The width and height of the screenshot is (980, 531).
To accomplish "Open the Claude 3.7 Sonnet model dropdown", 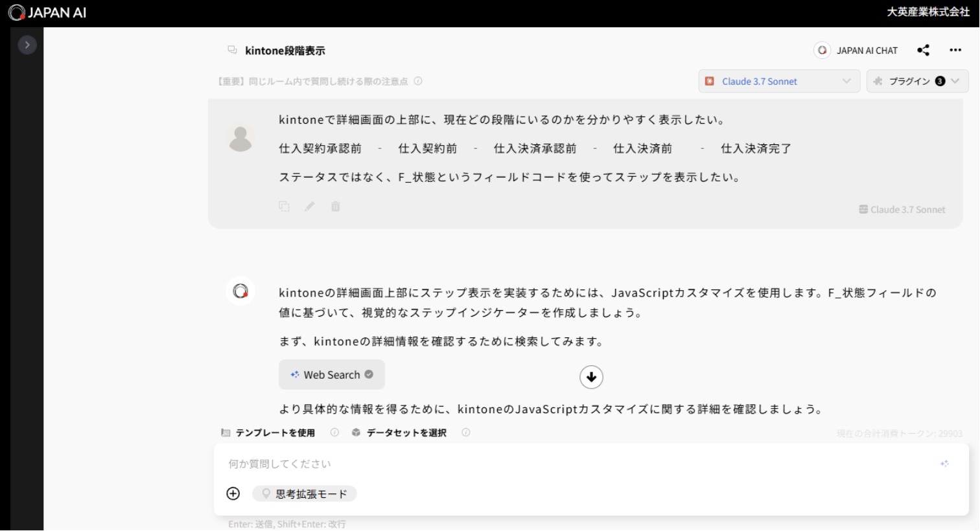I will tap(779, 81).
